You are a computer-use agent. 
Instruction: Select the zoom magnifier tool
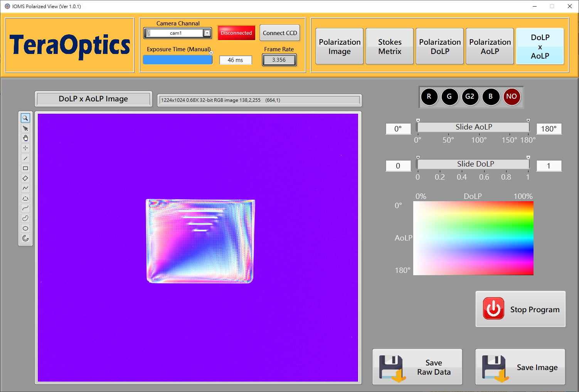click(x=25, y=118)
